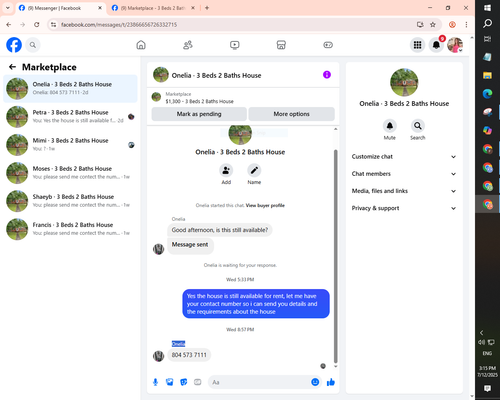
Task: Mute the conversation with the bell icon
Action: [x=389, y=126]
